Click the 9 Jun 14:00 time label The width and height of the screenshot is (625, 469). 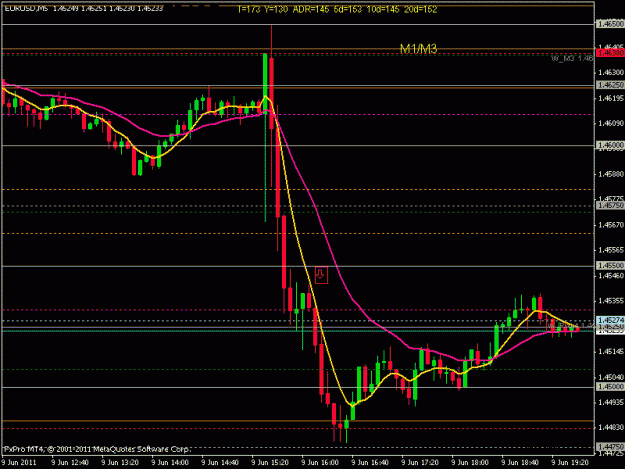pos(170,463)
